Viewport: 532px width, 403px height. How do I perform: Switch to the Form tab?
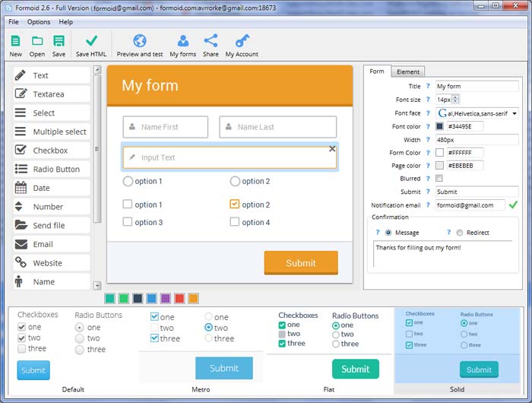(377, 71)
